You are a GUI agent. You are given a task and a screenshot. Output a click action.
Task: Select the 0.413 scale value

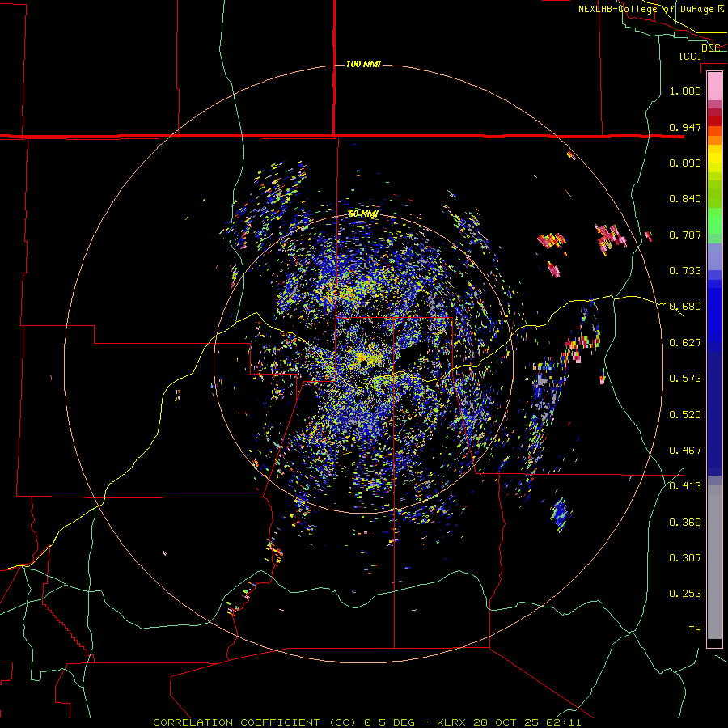685,486
